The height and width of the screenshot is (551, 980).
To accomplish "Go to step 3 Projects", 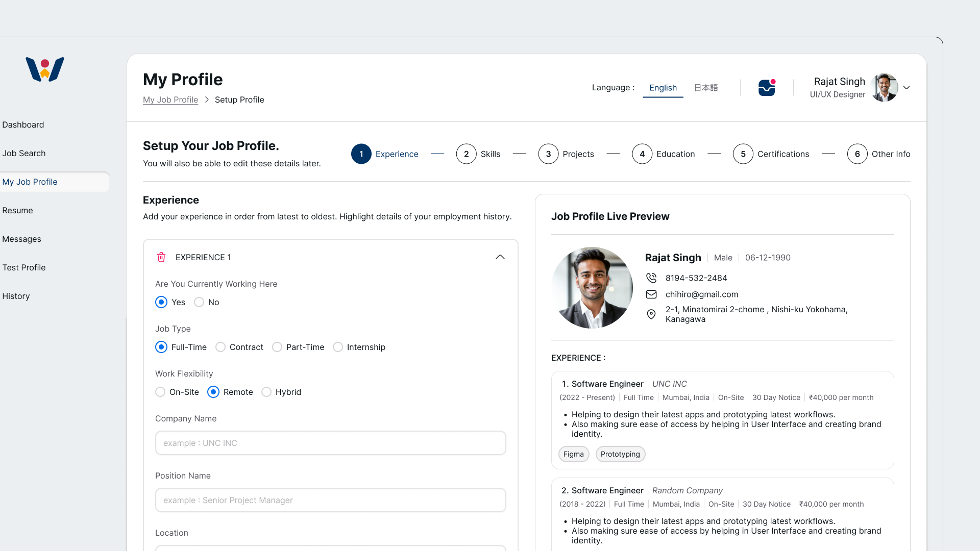I will pyautogui.click(x=566, y=154).
